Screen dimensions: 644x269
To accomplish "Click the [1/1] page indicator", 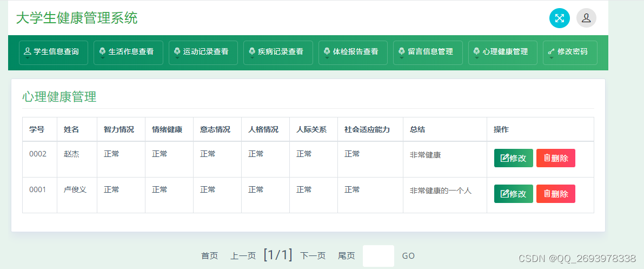I will 278,254.
